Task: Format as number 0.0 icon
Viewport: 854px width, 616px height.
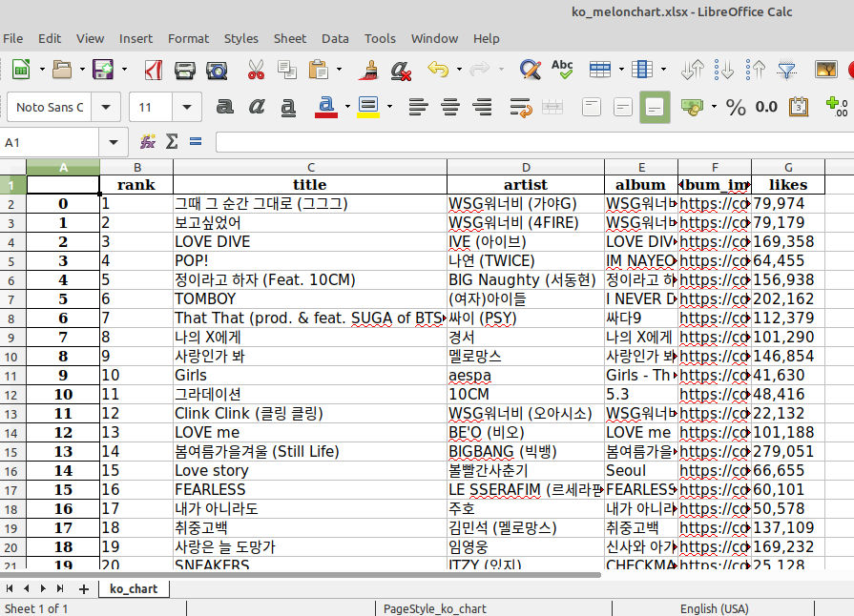Action: 766,107
